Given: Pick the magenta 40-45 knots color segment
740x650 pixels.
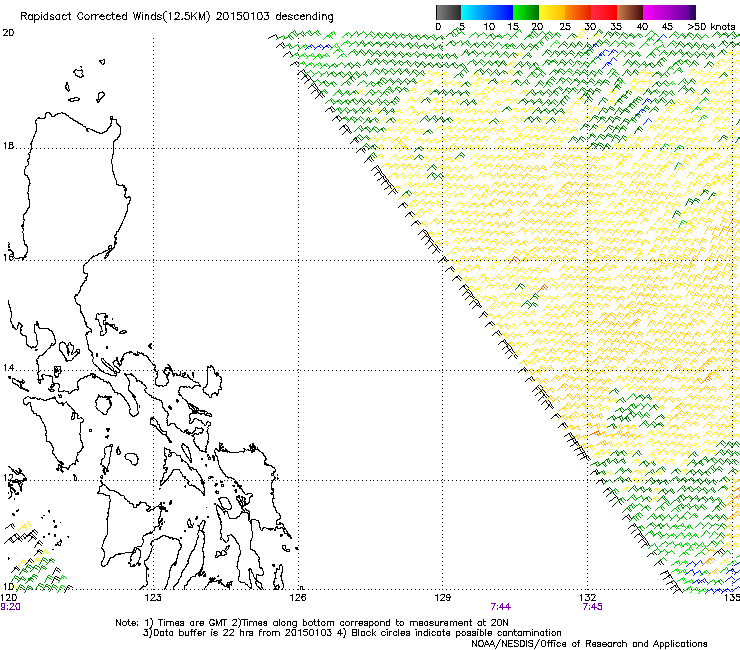Looking at the screenshot, I should (x=656, y=12).
